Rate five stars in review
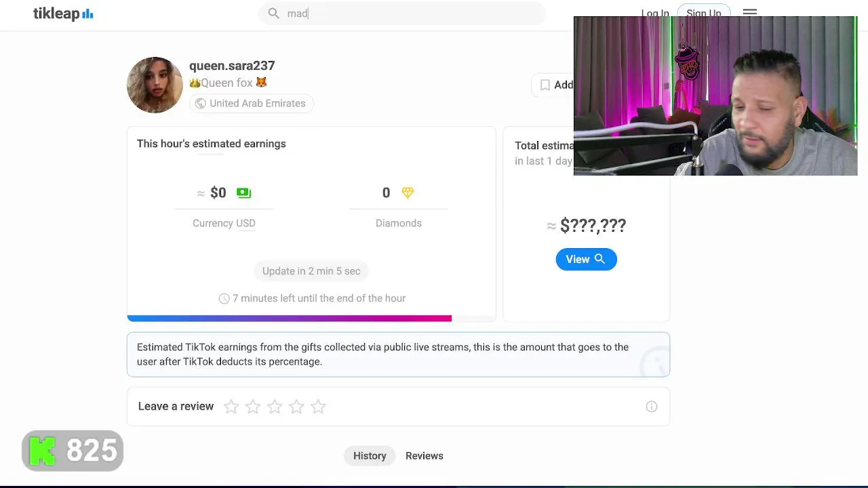Viewport: 868px width, 488px height. pyautogui.click(x=318, y=407)
